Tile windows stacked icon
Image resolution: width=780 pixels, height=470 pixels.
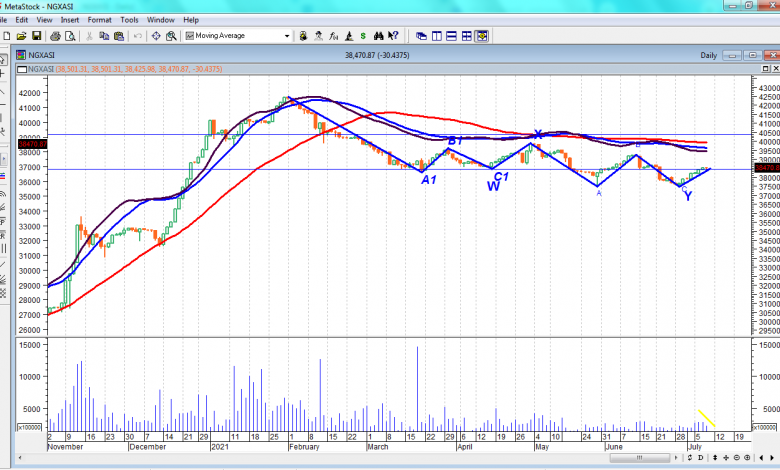coord(452,36)
